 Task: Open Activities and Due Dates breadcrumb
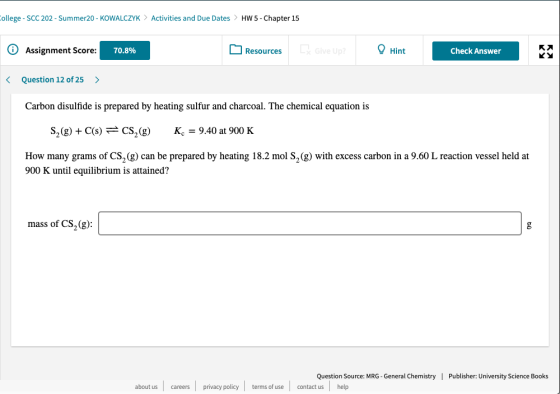[190, 18]
